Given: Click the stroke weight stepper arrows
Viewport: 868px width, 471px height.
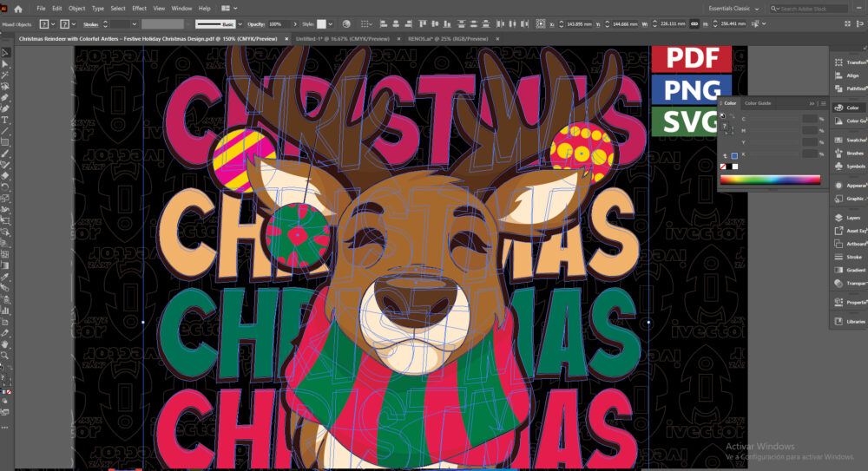Looking at the screenshot, I should point(105,24).
